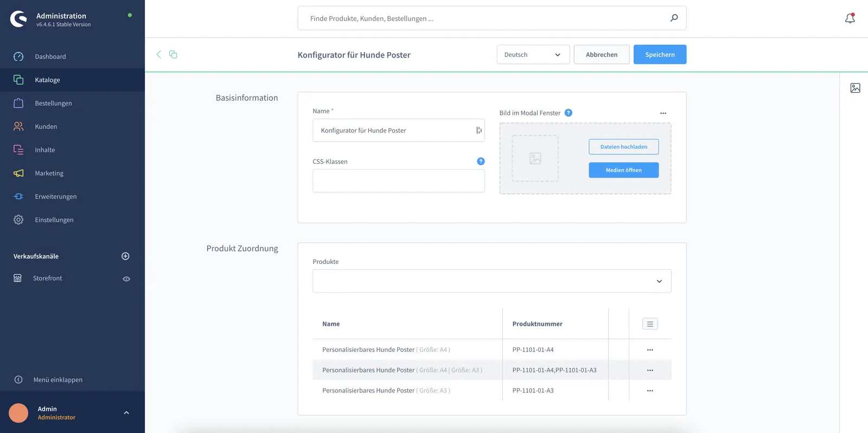Image resolution: width=868 pixels, height=433 pixels.
Task: Open the Dashboard icon in sidebar
Action: click(18, 56)
